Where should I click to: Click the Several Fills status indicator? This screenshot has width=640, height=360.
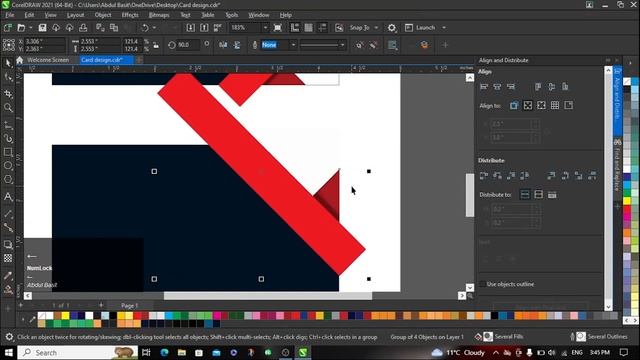499,337
